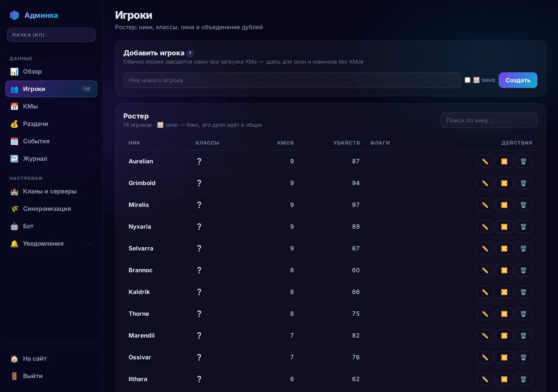Screen dimensions: 558x392
Task: Click merge icon in Ilthara row
Action: pos(504,379)
